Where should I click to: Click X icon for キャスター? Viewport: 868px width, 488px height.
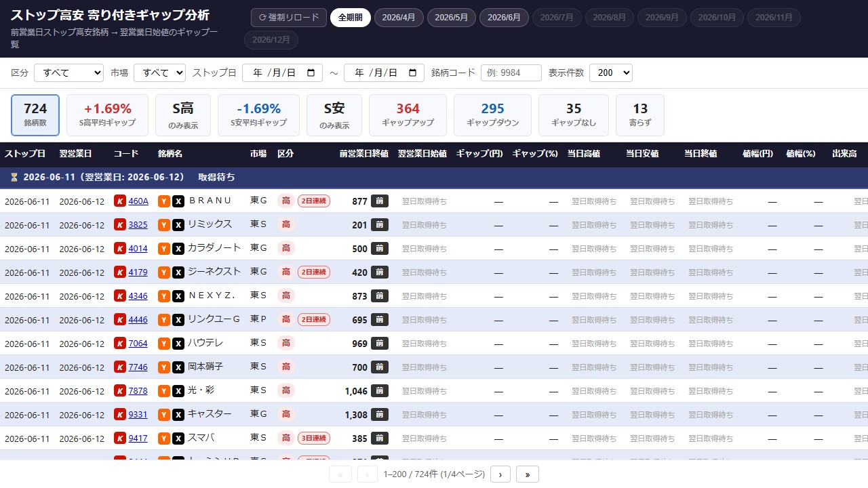[x=178, y=414]
